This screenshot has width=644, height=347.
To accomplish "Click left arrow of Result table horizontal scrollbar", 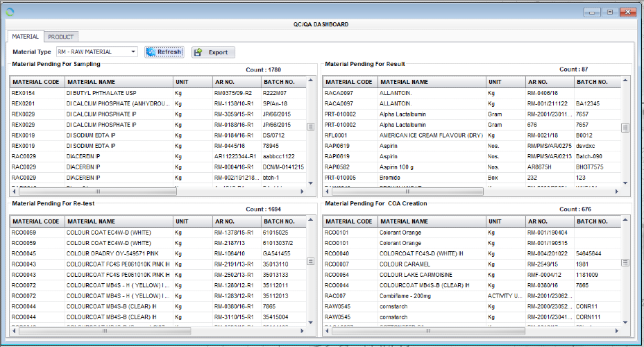I will (328, 192).
